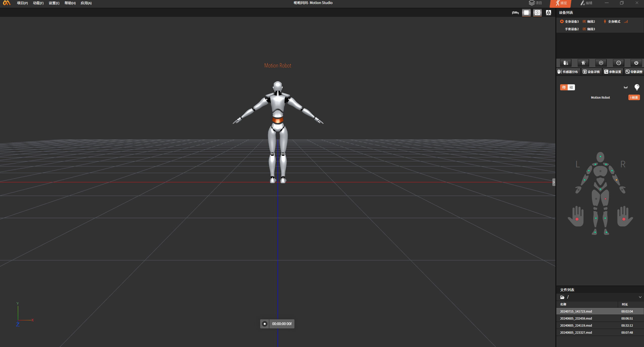This screenshot has width=644, height=347.
Task: Toggle the white square floor display button
Action: [526, 13]
